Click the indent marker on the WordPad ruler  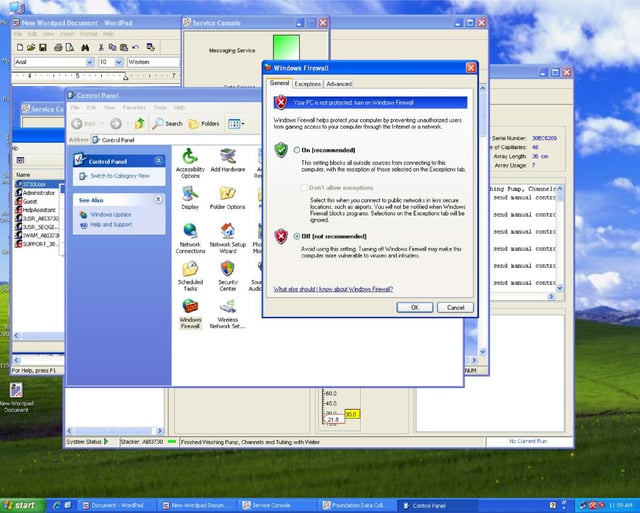click(x=126, y=76)
